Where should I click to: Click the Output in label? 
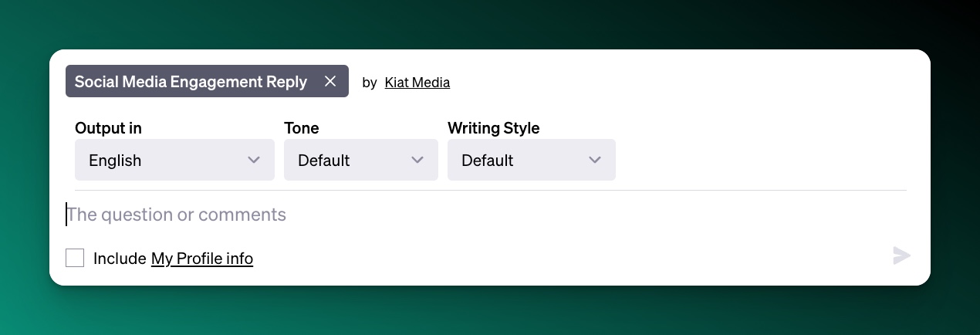[108, 128]
